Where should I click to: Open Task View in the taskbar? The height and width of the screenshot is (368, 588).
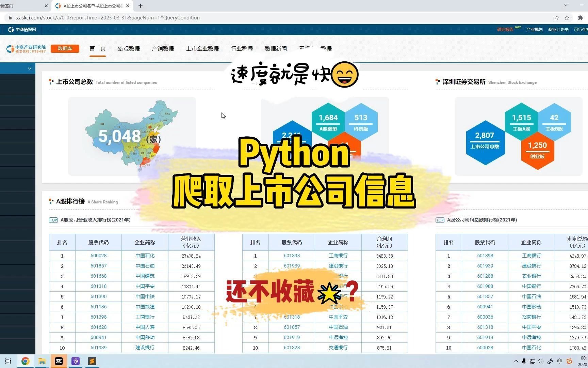(x=8, y=361)
